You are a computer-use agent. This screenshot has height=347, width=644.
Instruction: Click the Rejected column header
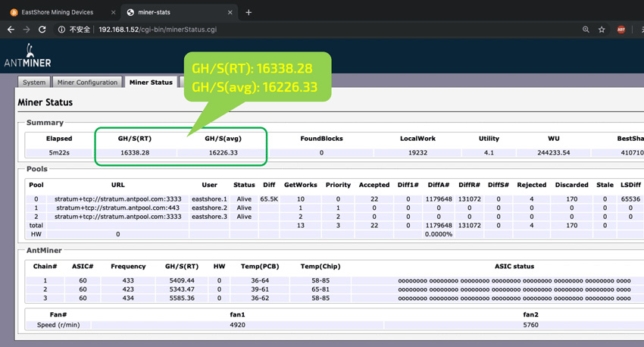pyautogui.click(x=531, y=185)
